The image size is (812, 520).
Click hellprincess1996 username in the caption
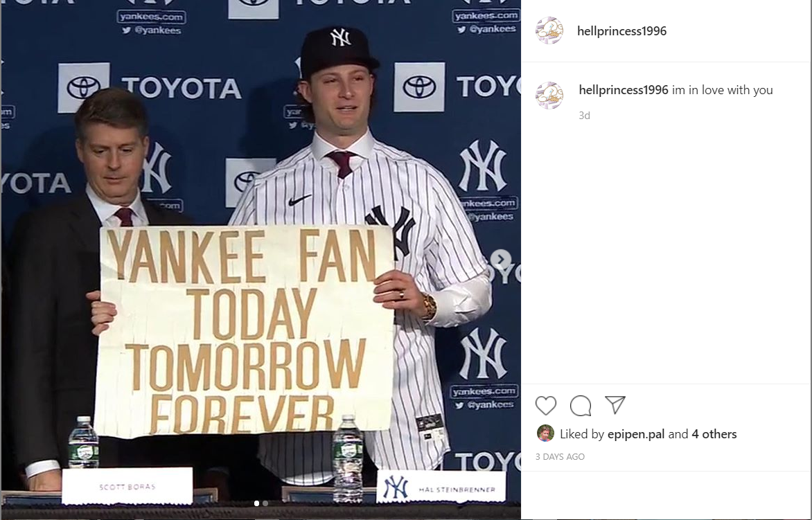pyautogui.click(x=624, y=90)
